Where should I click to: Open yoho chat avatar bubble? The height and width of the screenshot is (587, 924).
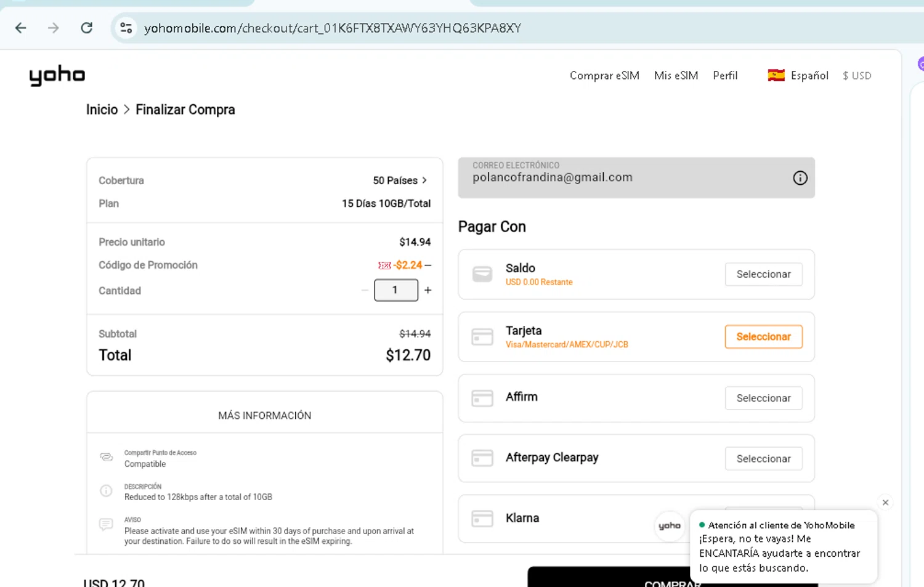click(670, 525)
